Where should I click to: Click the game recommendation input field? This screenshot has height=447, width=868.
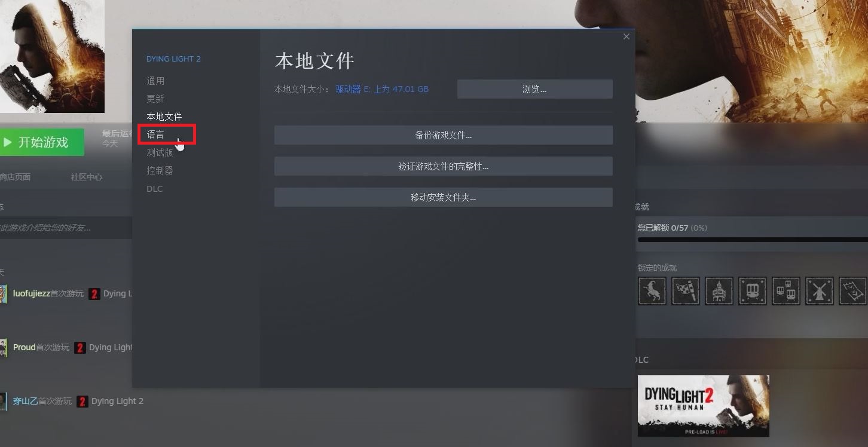[x=66, y=228]
